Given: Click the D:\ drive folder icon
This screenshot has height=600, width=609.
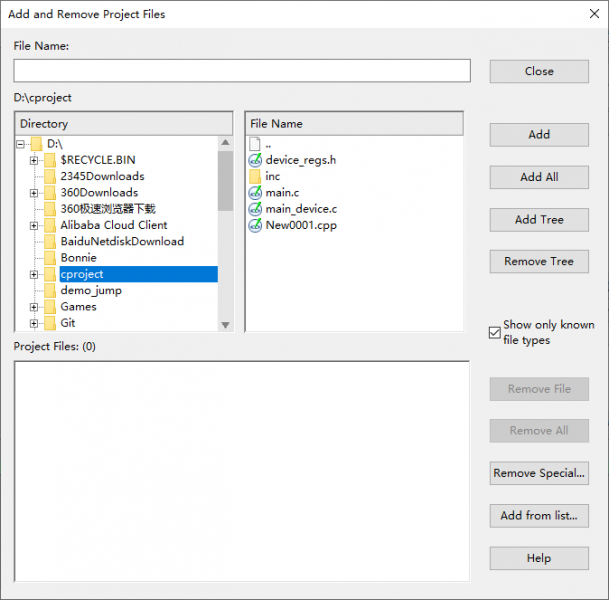Looking at the screenshot, I should tap(37, 144).
